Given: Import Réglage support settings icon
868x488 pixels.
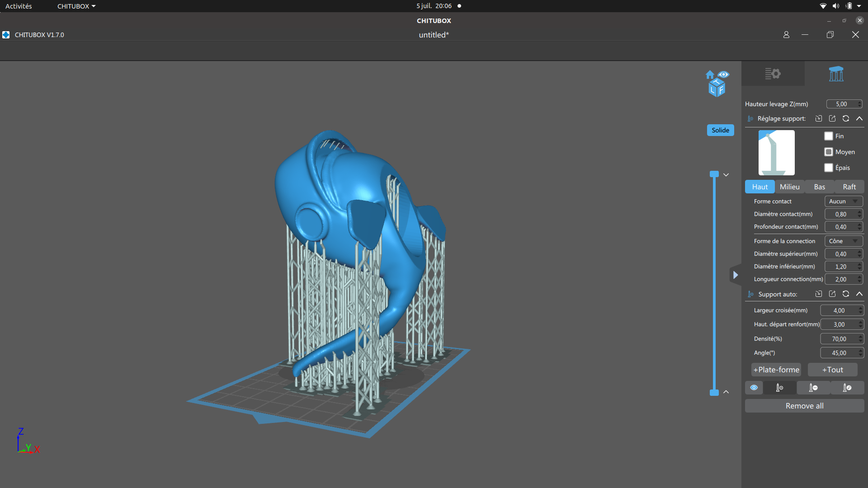Looking at the screenshot, I should click(819, 118).
